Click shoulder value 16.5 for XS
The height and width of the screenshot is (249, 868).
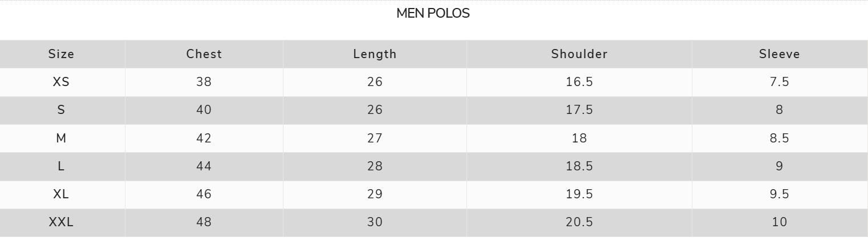(579, 82)
